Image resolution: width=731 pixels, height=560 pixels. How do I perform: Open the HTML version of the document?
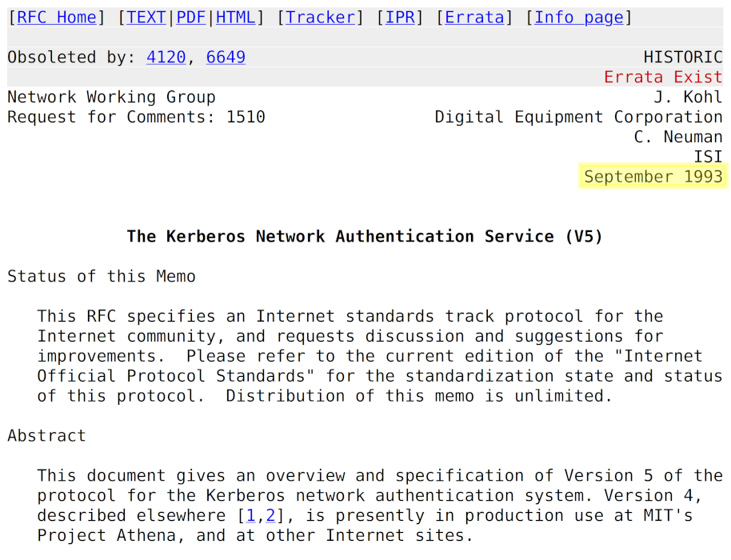pos(235,17)
